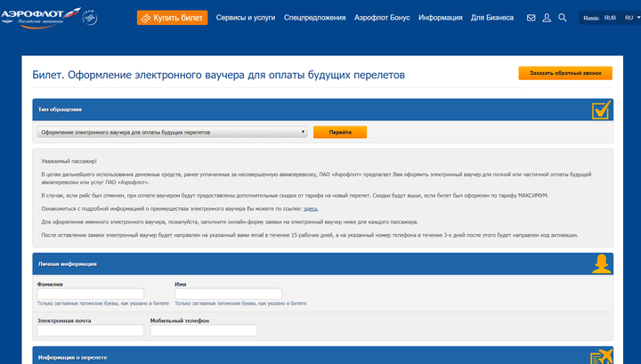Click the page title Билет. Оформление электронного ваучера
The height and width of the screenshot is (364, 641).
[x=218, y=75]
